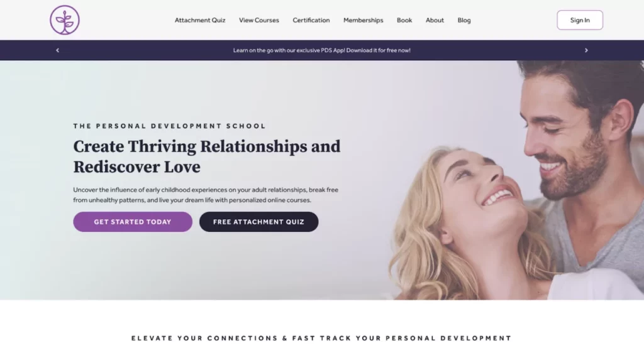
Task: Open View Courses in navigation
Action: click(x=258, y=20)
